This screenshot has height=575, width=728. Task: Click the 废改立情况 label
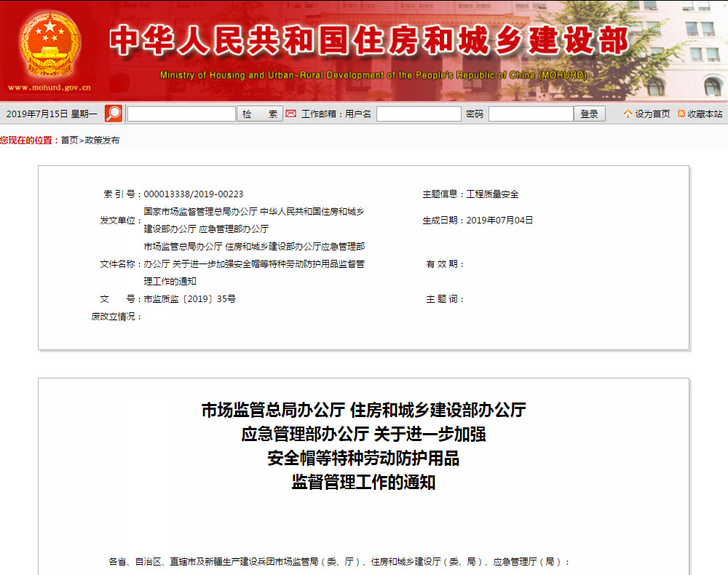pos(116,317)
